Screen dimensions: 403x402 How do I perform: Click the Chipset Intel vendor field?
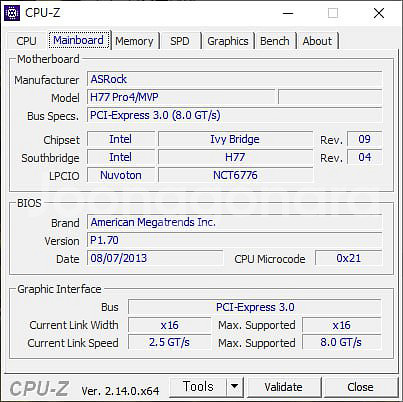click(x=121, y=139)
